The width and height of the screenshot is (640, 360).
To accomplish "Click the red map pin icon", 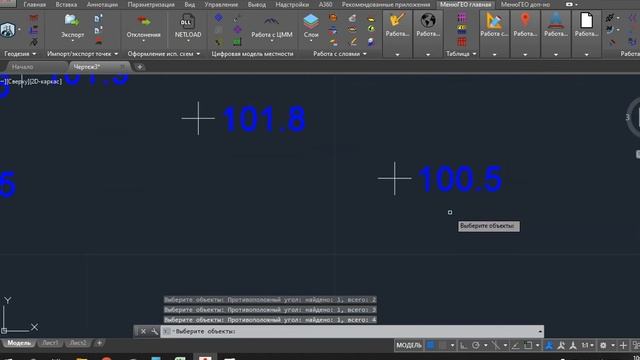I will (x=525, y=19).
